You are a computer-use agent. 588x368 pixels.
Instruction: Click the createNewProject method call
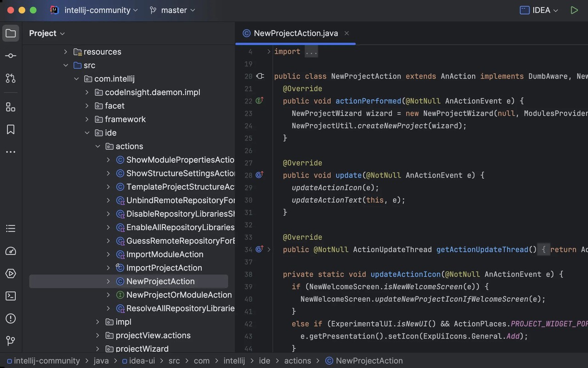(x=392, y=126)
